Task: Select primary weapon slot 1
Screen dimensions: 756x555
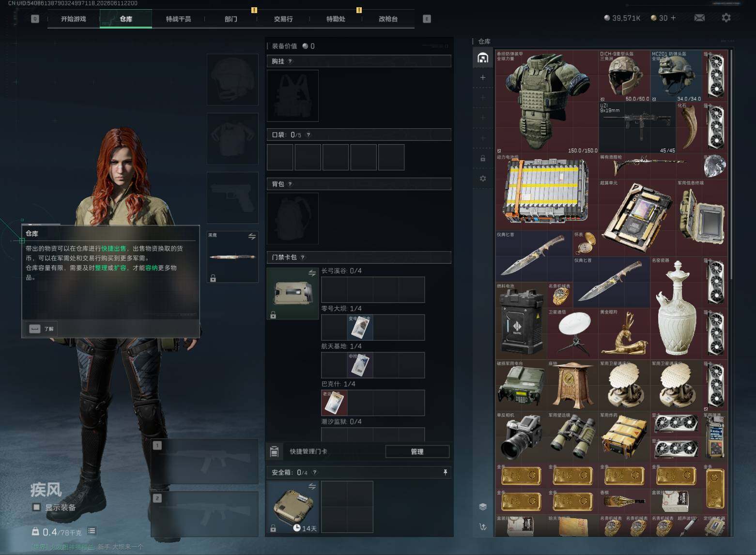Action: [x=204, y=461]
